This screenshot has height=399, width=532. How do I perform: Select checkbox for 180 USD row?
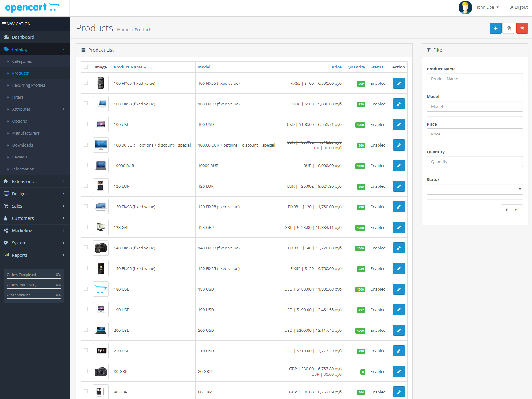click(x=85, y=289)
